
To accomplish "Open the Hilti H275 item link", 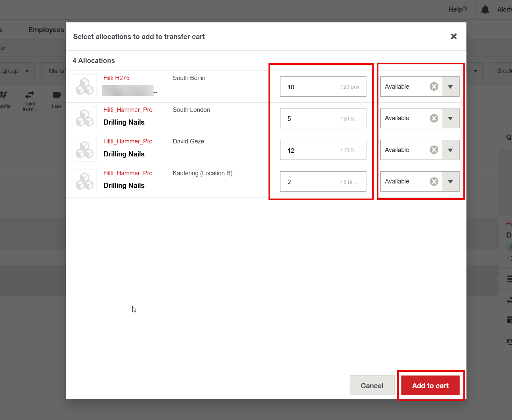I will [116, 78].
